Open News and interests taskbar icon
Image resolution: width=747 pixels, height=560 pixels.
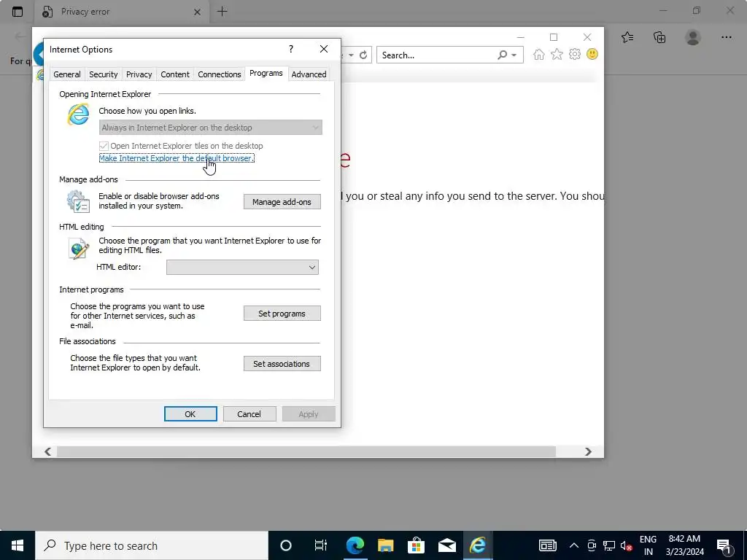click(x=547, y=545)
